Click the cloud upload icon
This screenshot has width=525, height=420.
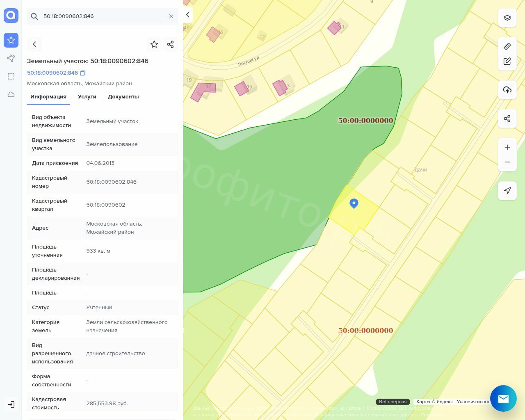pyautogui.click(x=507, y=90)
